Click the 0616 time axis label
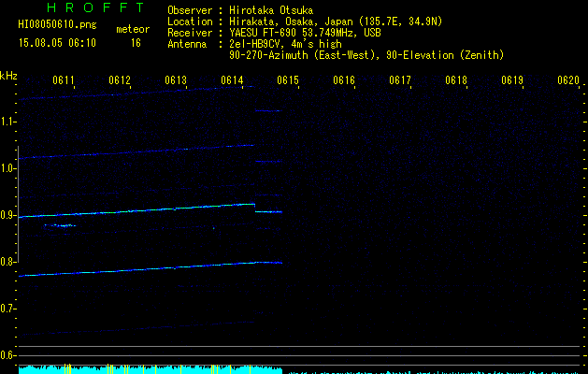 pyautogui.click(x=344, y=80)
